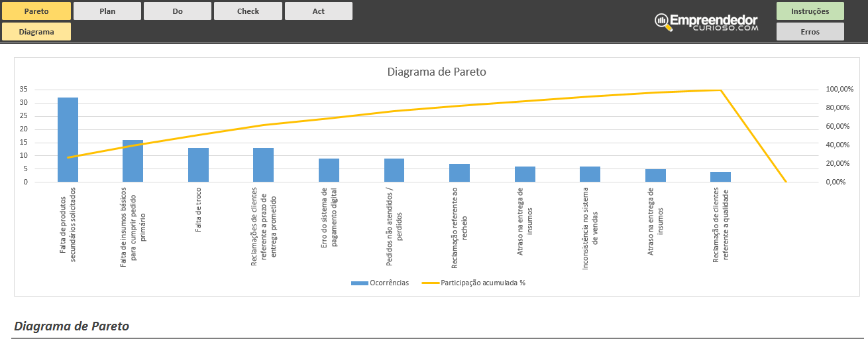This screenshot has width=868, height=345.
Task: Select the Falta de troco bar
Action: tap(198, 165)
